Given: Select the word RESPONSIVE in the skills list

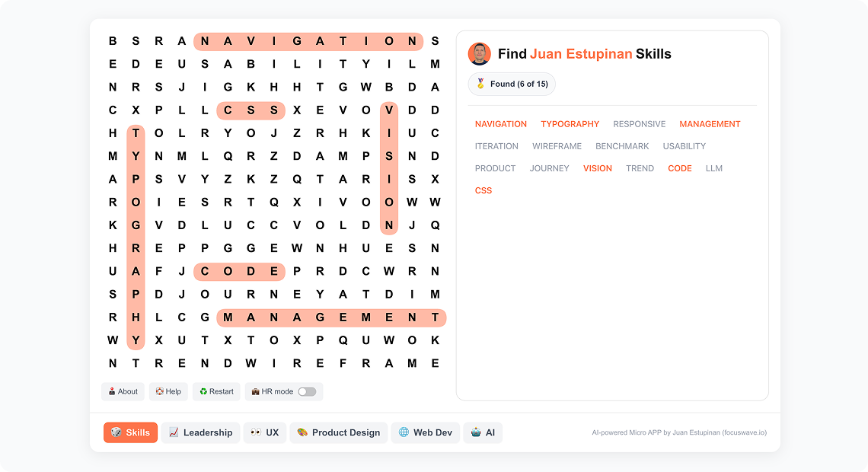Looking at the screenshot, I should (x=639, y=123).
